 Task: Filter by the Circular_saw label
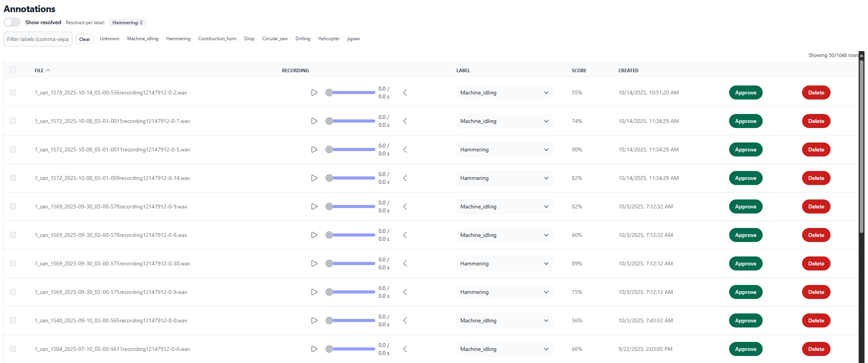click(x=275, y=39)
